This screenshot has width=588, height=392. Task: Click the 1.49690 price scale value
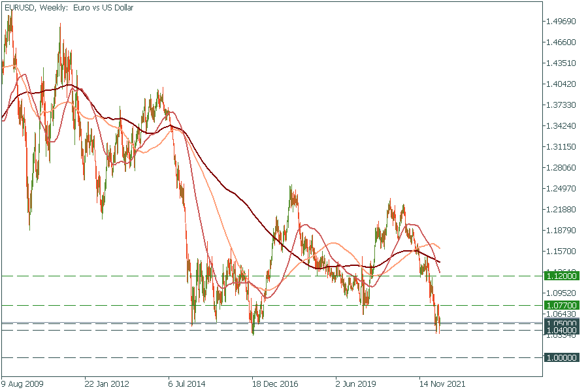[561, 22]
